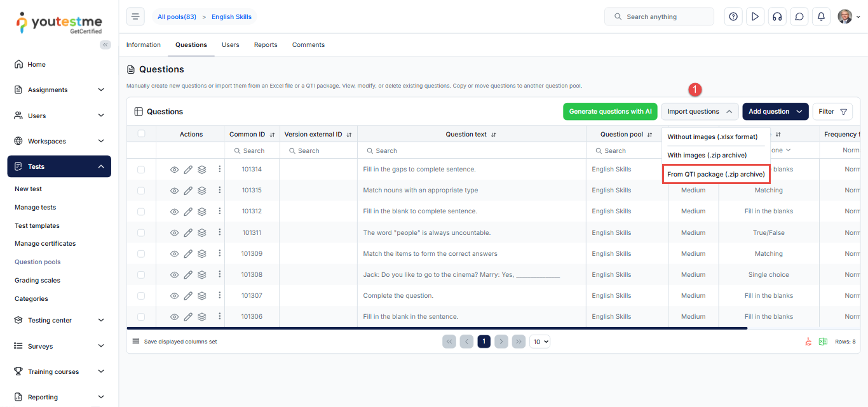
Task: Preview question 101315 with eye icon
Action: coord(174,190)
